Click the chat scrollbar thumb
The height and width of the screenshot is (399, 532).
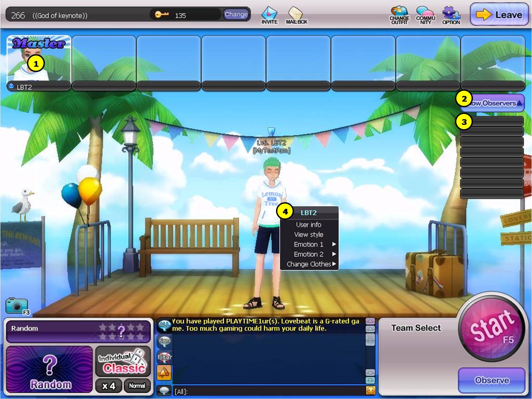pyautogui.click(x=370, y=339)
